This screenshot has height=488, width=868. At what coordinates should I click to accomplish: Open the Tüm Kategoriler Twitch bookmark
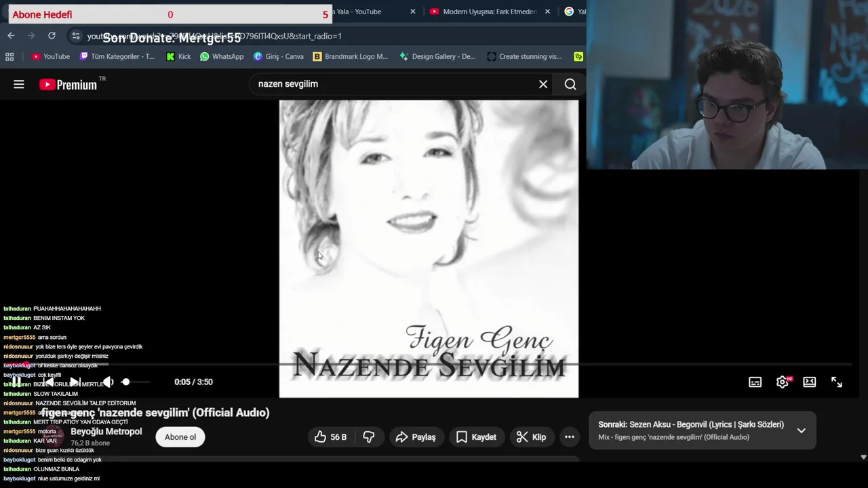coord(117,56)
